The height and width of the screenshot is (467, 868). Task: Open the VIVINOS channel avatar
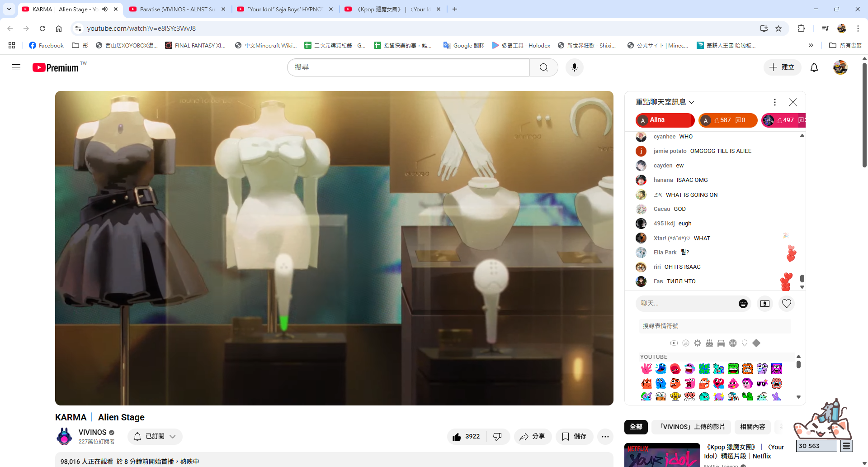point(64,437)
